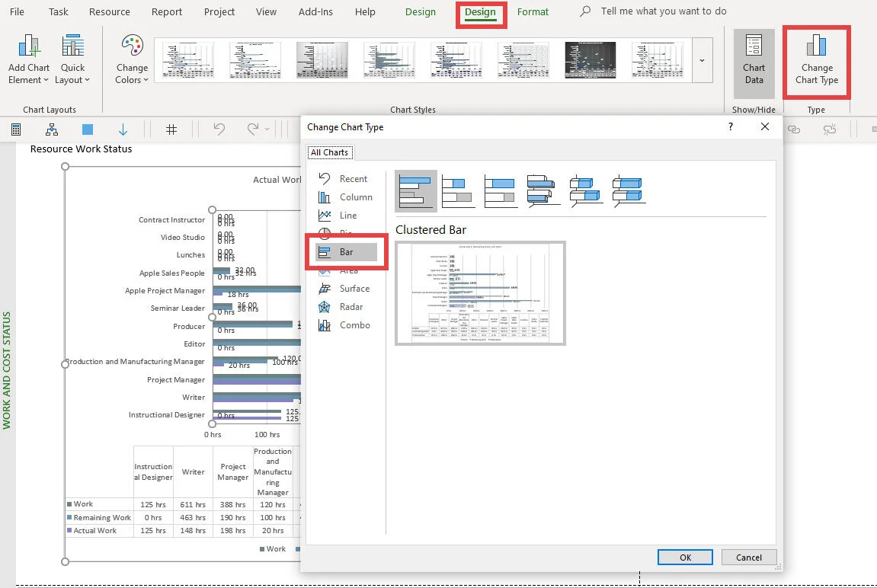Click the blue square icon in the toolbar
877x588 pixels.
click(88, 129)
